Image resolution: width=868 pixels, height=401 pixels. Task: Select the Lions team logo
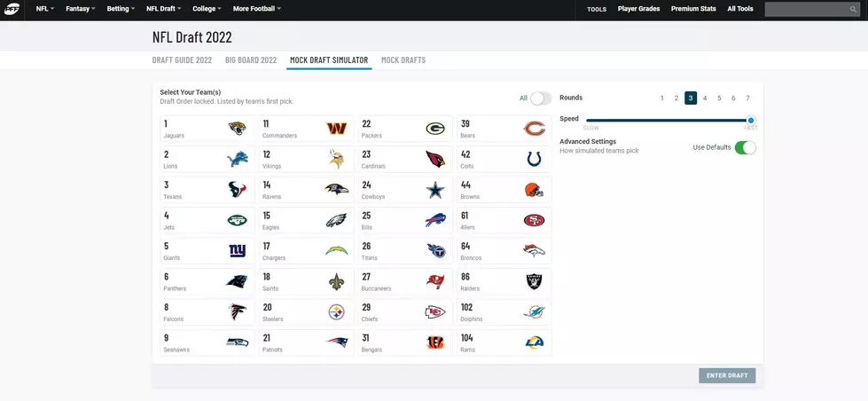point(238,160)
